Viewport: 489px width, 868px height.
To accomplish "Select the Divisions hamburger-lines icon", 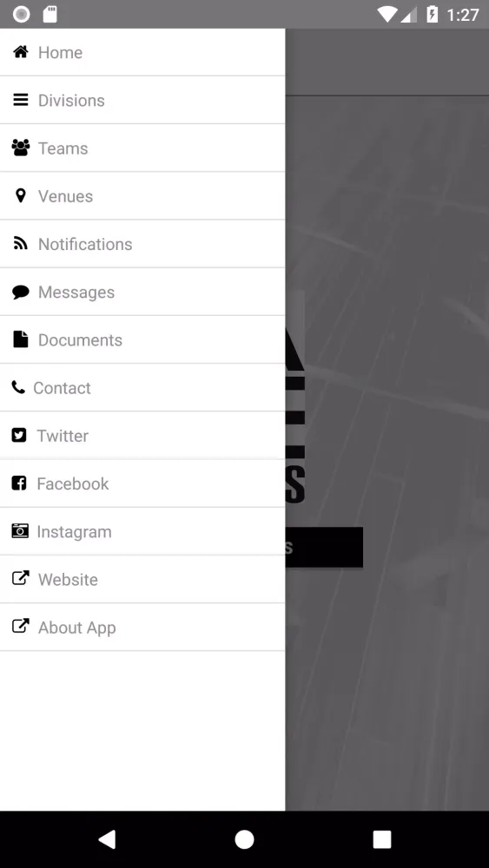I will click(x=21, y=100).
